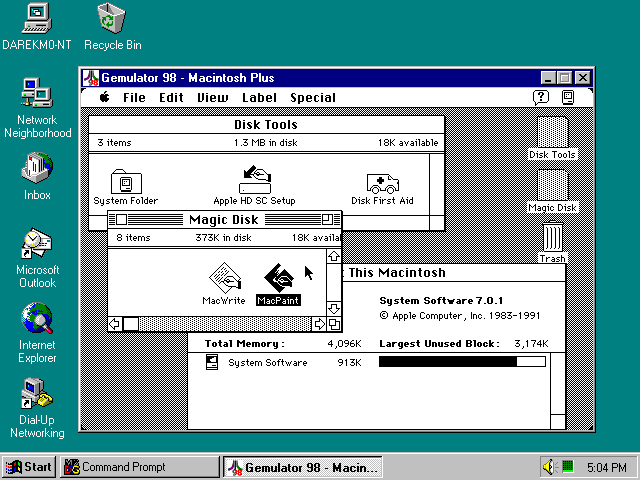Click the Application menu icon in menu bar
The height and width of the screenshot is (480, 640).
tap(568, 98)
